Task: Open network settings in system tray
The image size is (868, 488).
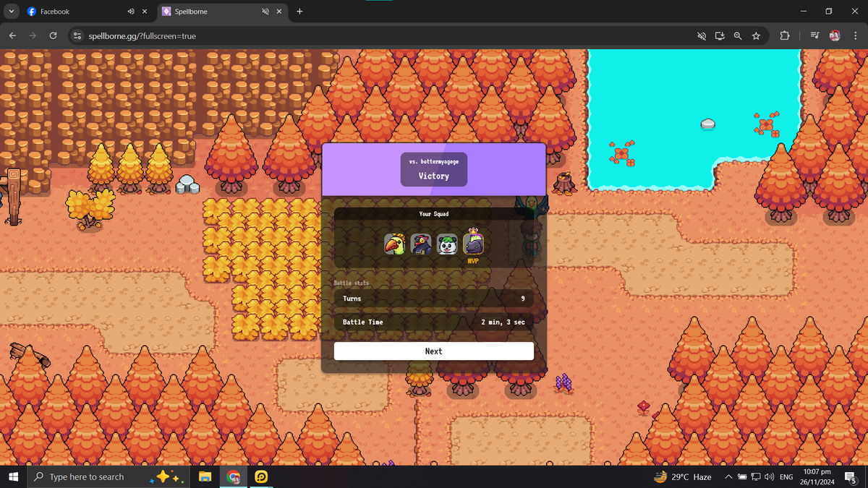Action: click(x=756, y=476)
